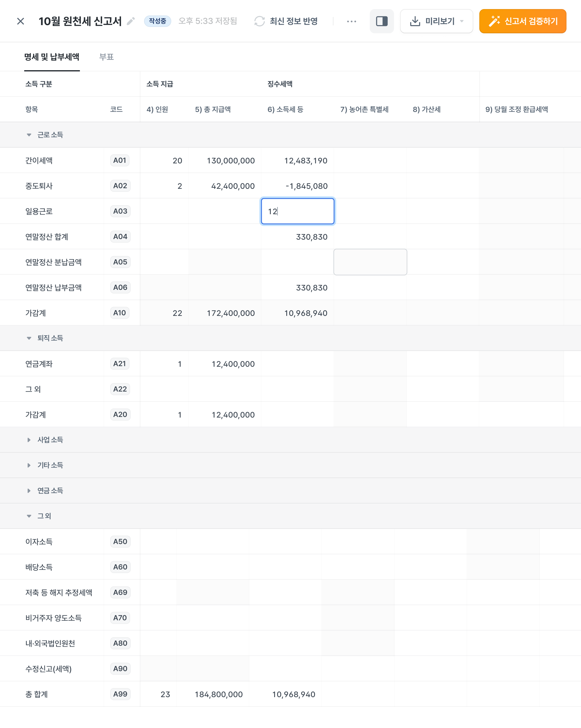Image resolution: width=581 pixels, height=728 pixels.
Task: Click the 작성중 status badge
Action: click(x=157, y=21)
